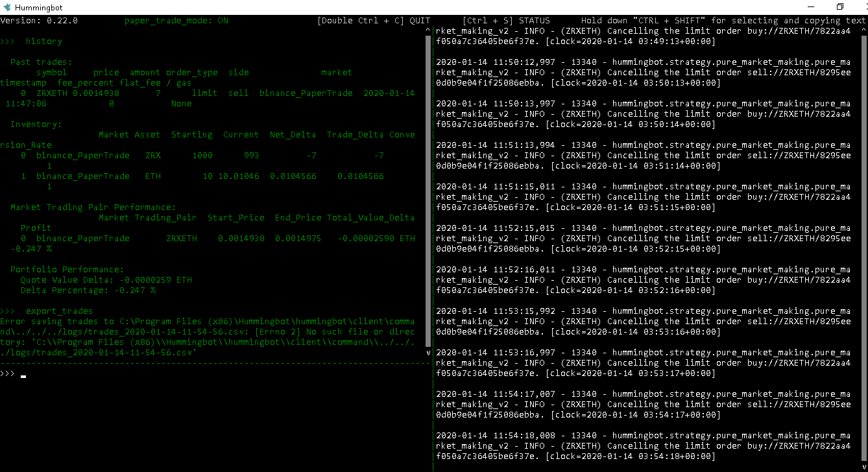The image size is (868, 472).
Task: Click the ">>> history" command line
Action: [31, 41]
